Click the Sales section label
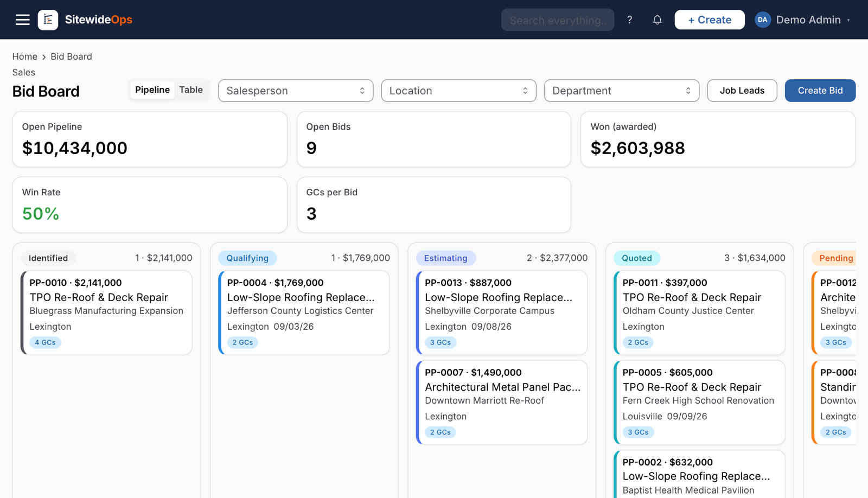This screenshot has width=868, height=498. 24,72
